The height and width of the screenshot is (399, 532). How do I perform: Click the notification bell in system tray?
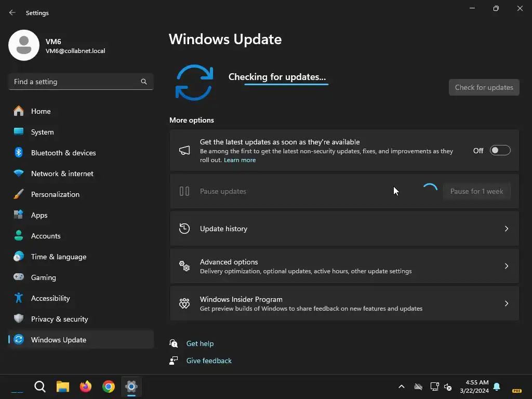[x=497, y=387]
